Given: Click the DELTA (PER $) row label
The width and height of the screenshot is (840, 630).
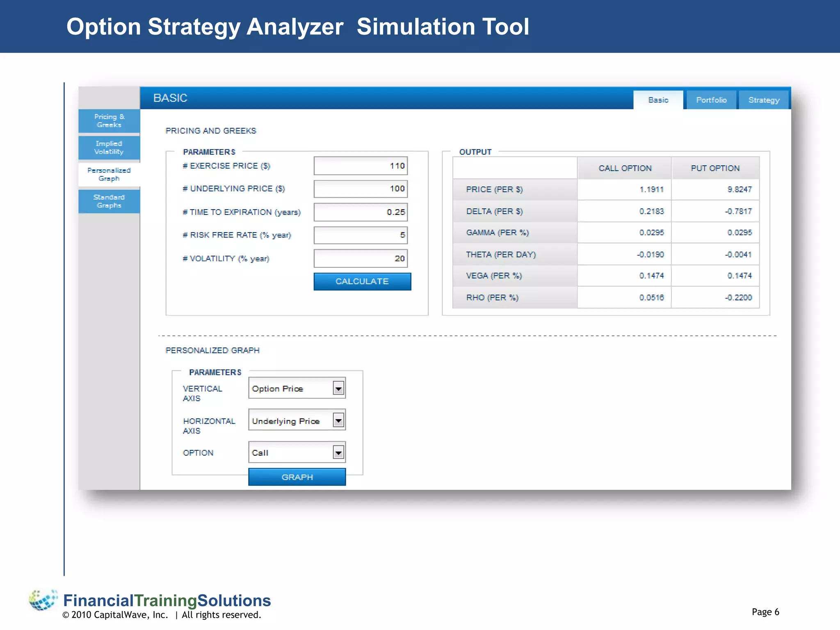Looking at the screenshot, I should (x=494, y=211).
